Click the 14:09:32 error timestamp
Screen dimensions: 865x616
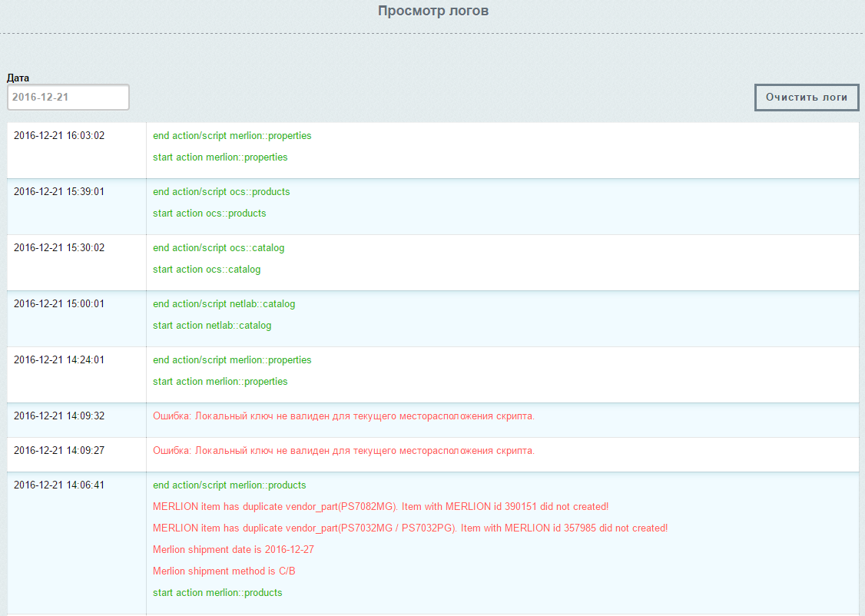click(x=59, y=416)
